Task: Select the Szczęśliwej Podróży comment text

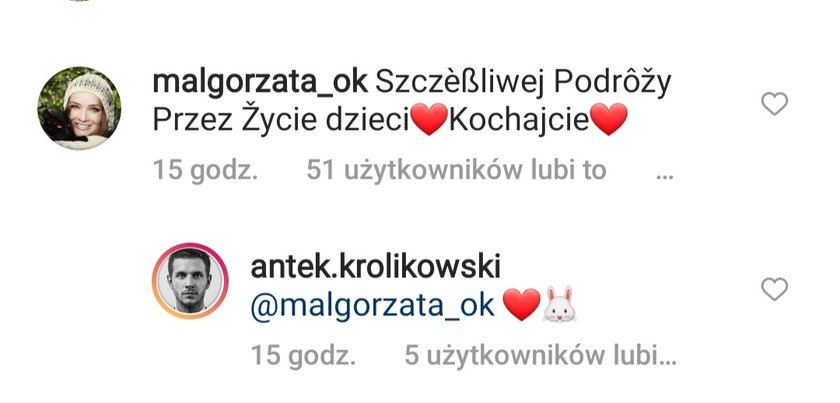Action: tap(523, 84)
